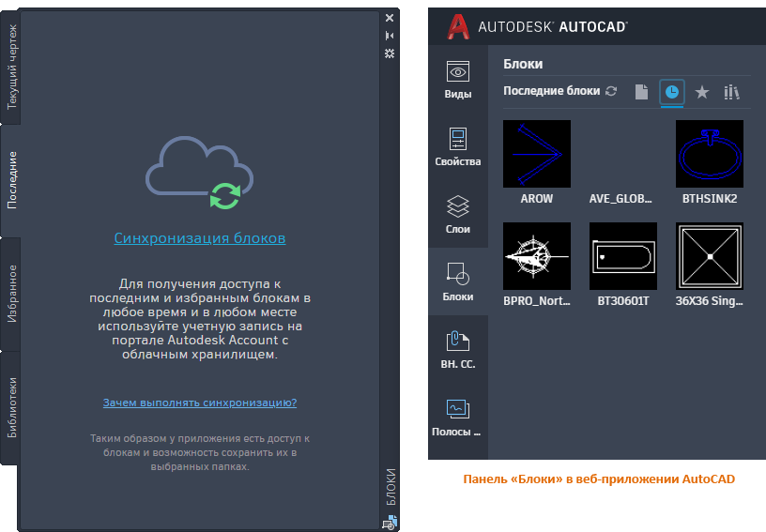Open palette properties gear icon

click(390, 53)
